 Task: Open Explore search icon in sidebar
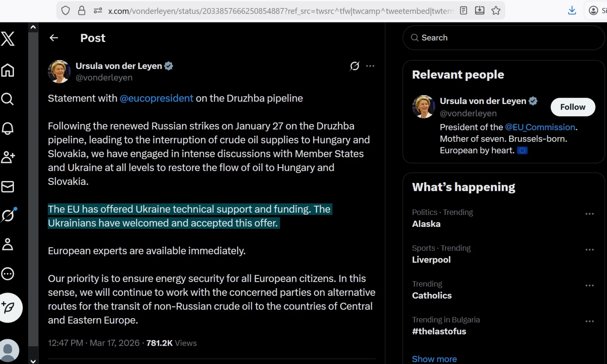tap(8, 99)
